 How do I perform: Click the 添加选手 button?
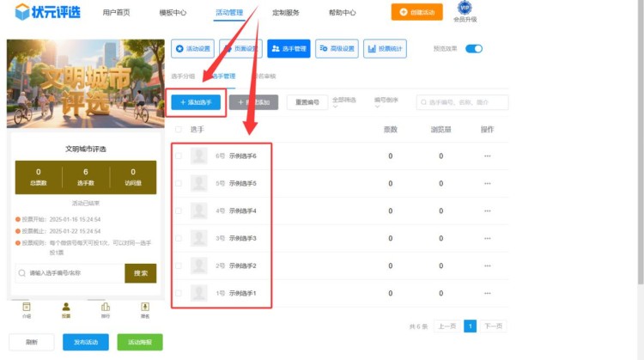196,102
